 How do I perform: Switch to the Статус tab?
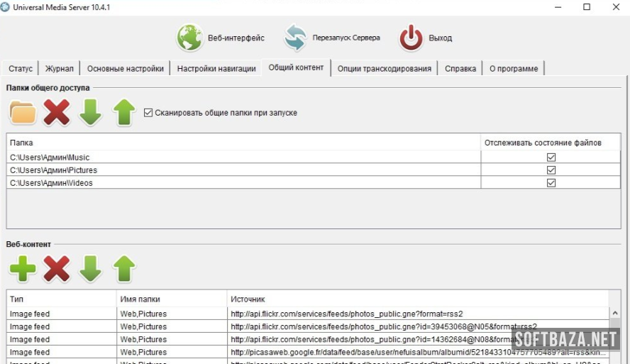point(21,69)
